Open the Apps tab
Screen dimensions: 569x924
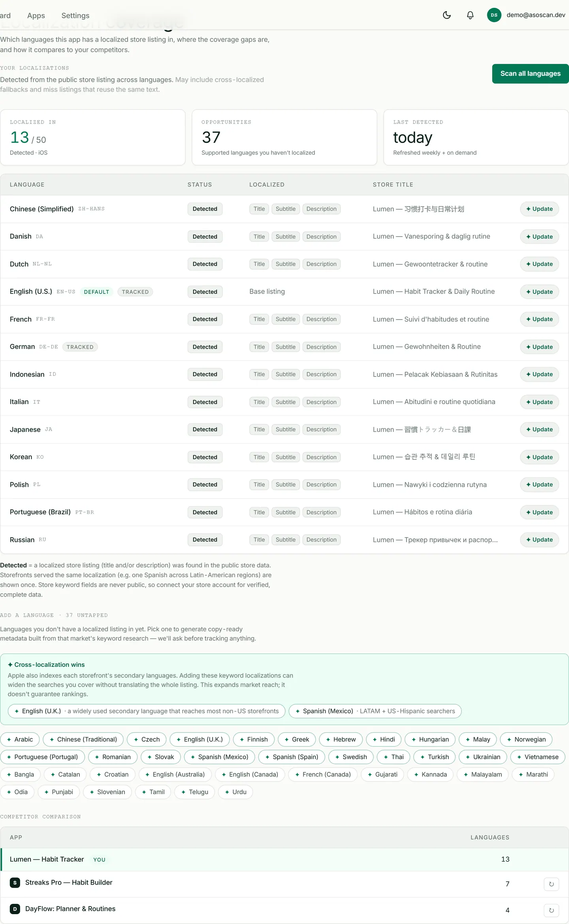pyautogui.click(x=36, y=15)
